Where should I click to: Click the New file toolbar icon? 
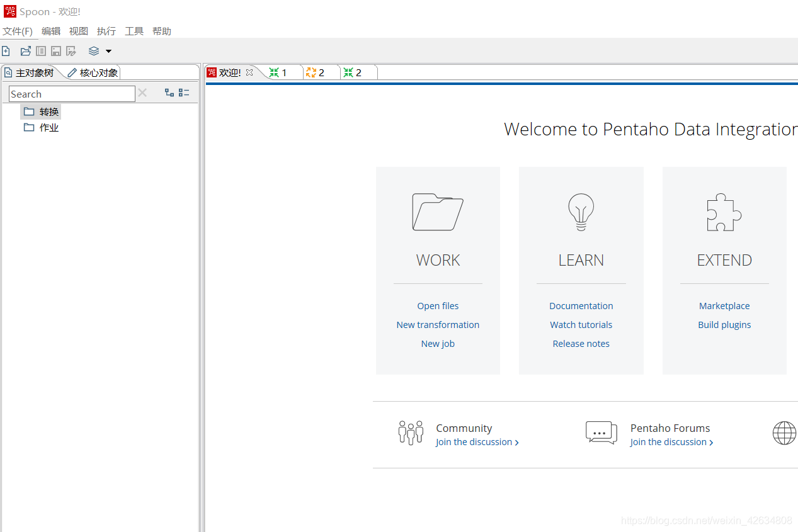tap(6, 51)
